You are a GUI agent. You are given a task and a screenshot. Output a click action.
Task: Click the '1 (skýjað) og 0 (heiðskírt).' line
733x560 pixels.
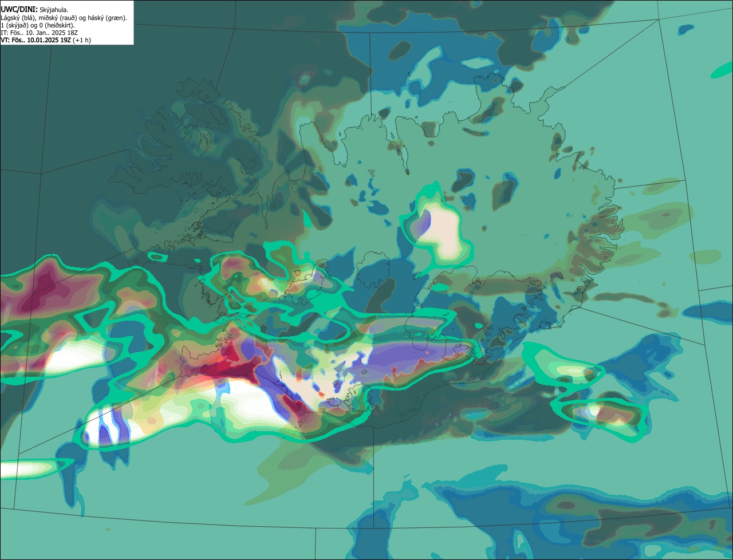click(x=38, y=25)
